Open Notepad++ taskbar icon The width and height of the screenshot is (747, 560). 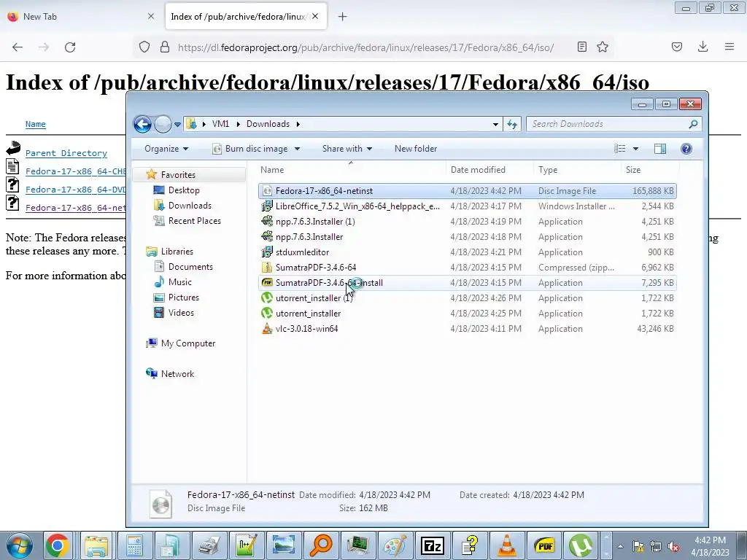(247, 545)
